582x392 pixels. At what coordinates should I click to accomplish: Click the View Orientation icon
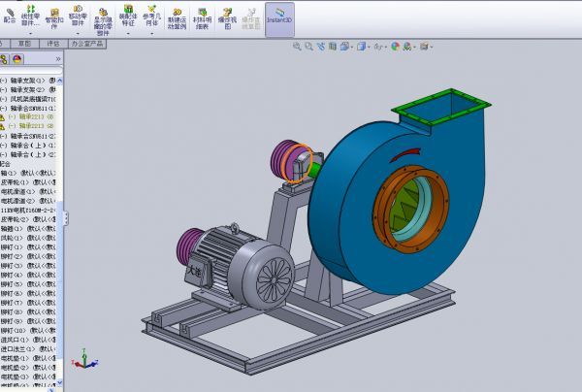click(x=344, y=47)
